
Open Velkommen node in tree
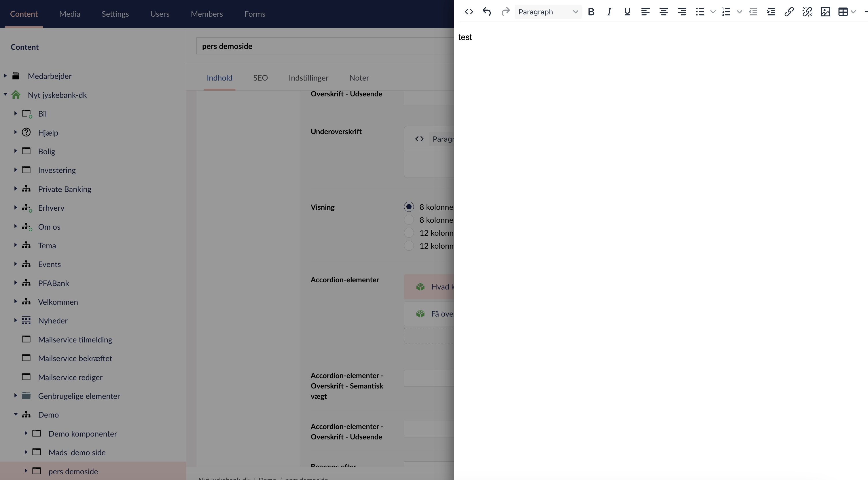point(58,302)
